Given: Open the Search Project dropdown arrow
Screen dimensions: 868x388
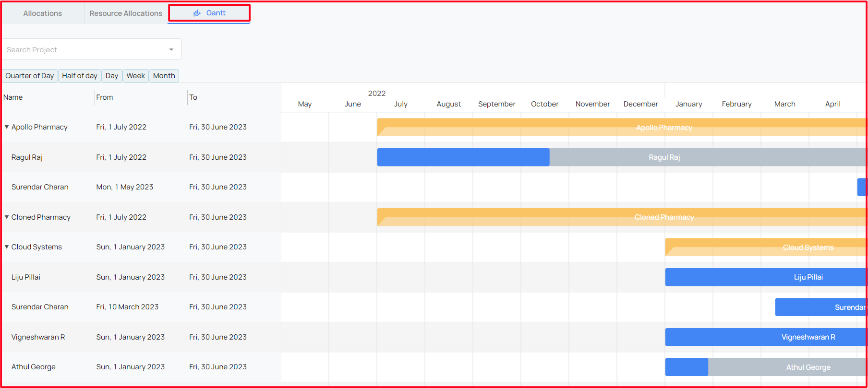Looking at the screenshot, I should (171, 49).
